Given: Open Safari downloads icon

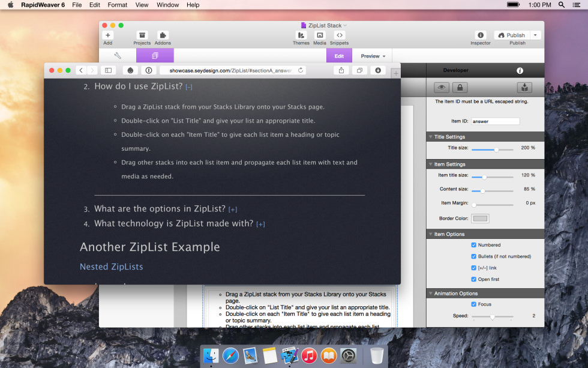Looking at the screenshot, I should tap(378, 70).
